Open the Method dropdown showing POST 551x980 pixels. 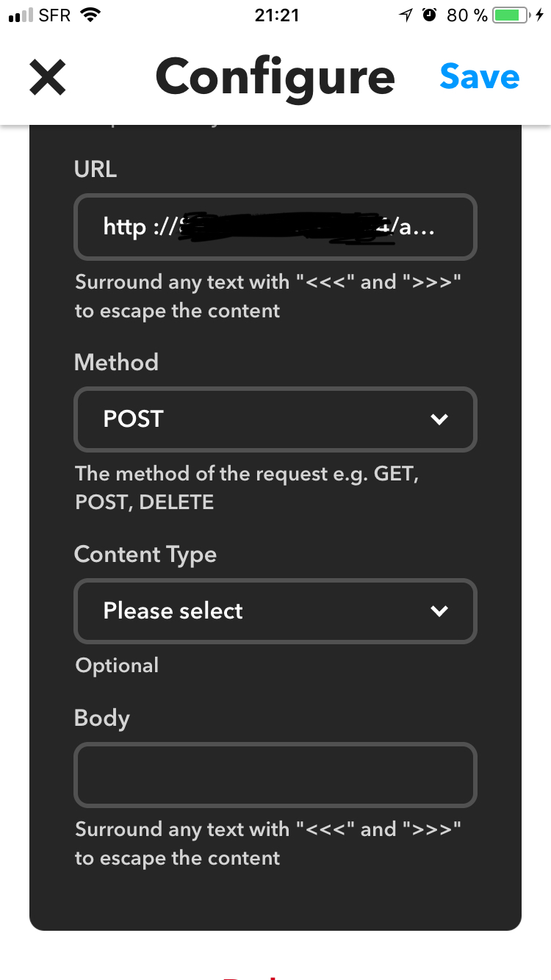(275, 419)
